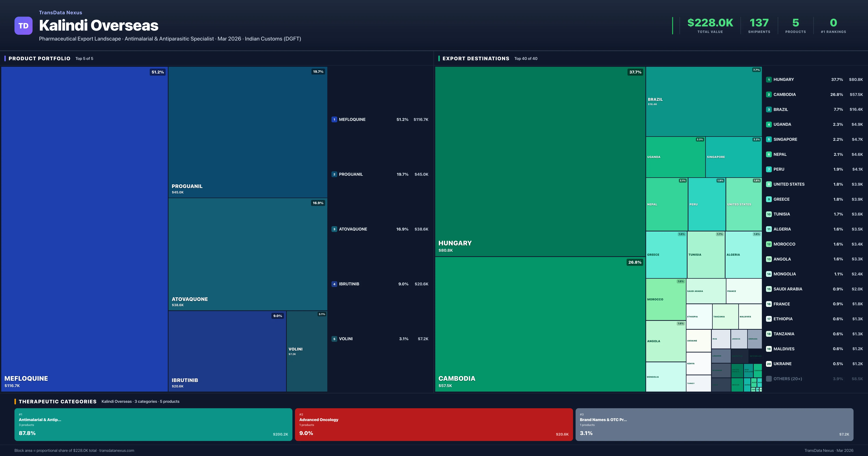Open the Antimalarial & Antiparasitic category card

153,424
